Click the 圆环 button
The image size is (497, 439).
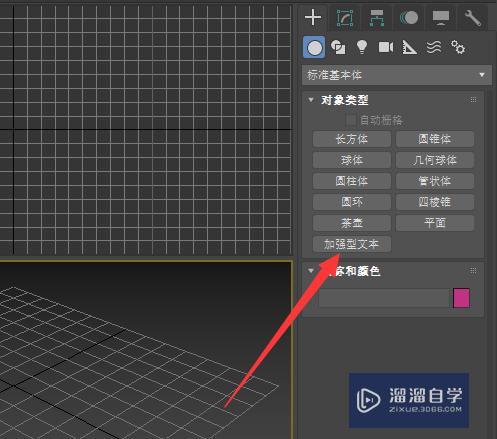click(x=352, y=202)
